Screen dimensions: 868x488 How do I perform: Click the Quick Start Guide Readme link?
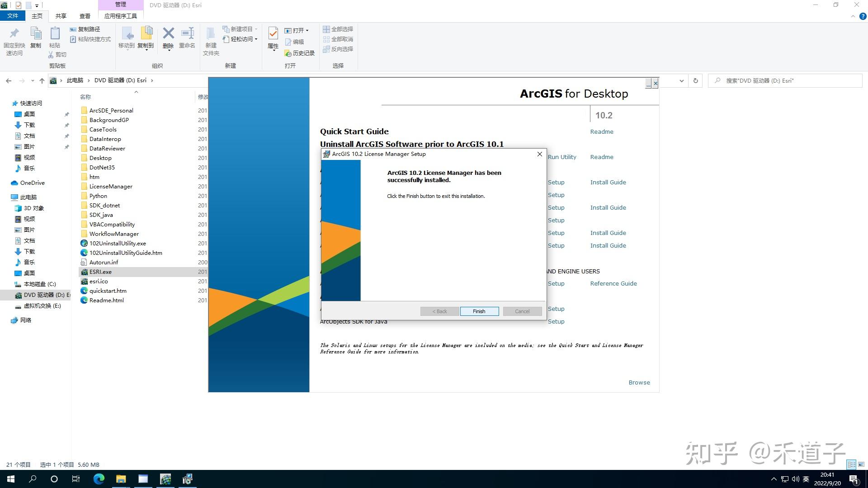602,131
